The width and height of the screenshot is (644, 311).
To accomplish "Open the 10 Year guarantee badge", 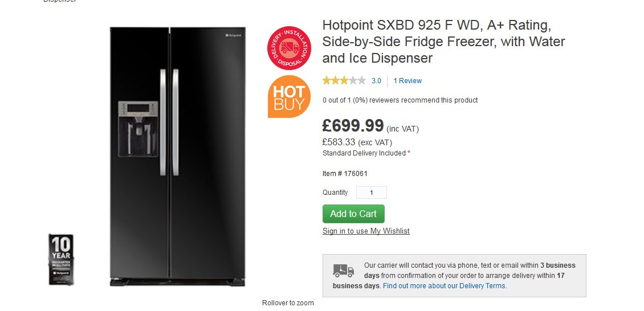I will tap(60, 259).
